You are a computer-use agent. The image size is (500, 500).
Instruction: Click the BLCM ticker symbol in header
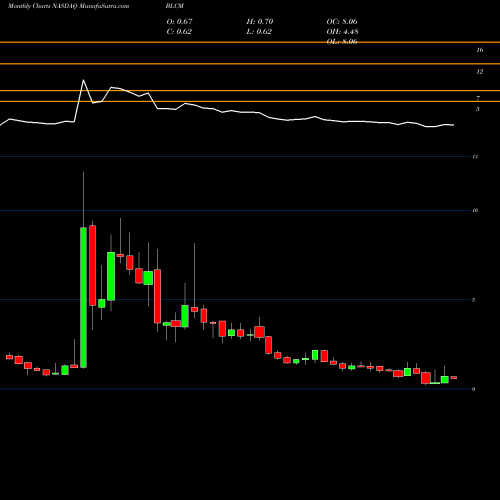pyautogui.click(x=174, y=6)
